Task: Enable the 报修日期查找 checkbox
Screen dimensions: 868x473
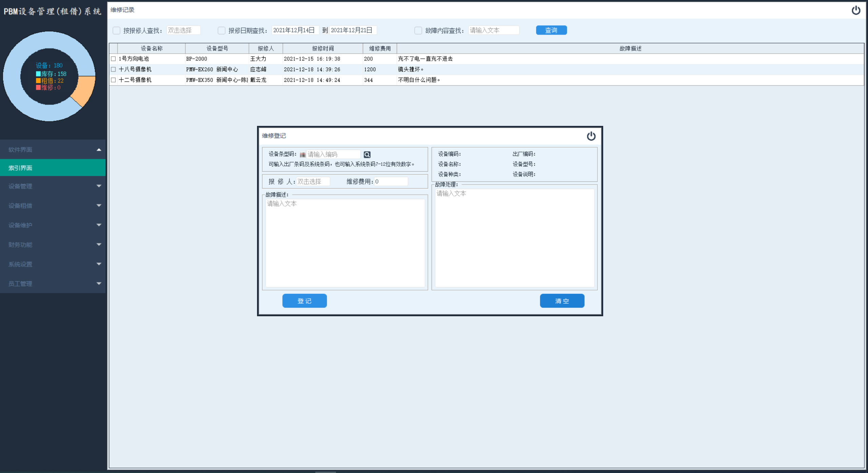Action: (221, 31)
